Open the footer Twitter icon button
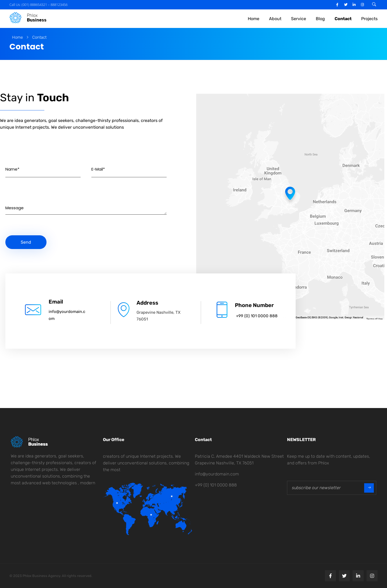387x588 pixels. (x=344, y=576)
